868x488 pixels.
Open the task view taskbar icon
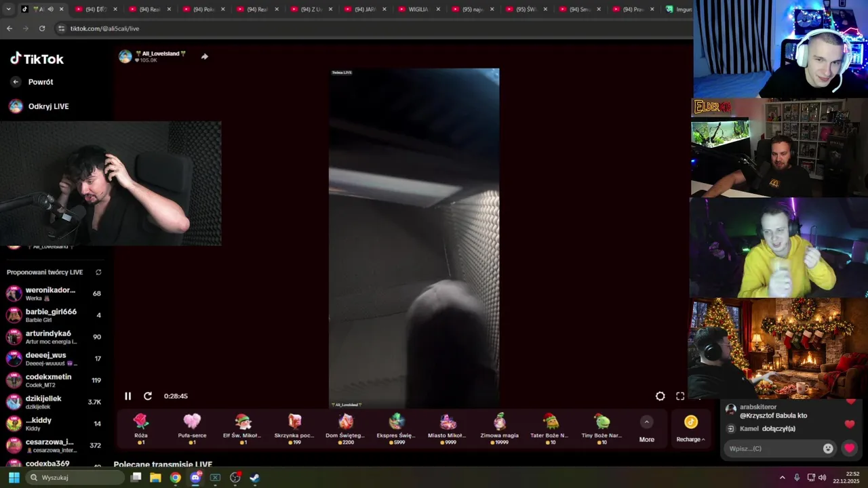click(x=136, y=478)
